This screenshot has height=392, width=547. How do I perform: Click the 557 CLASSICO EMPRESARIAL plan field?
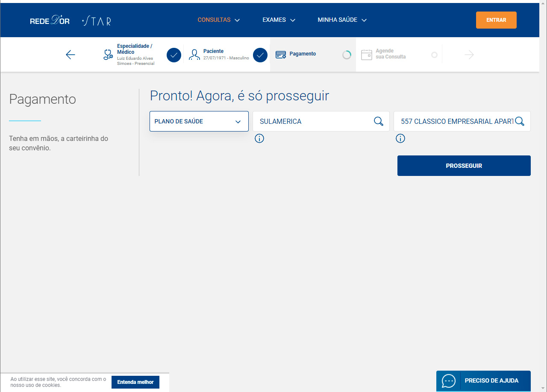(462, 121)
